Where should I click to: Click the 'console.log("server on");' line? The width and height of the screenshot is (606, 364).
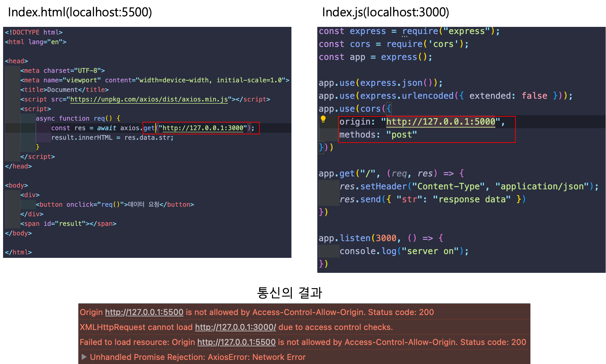(404, 251)
